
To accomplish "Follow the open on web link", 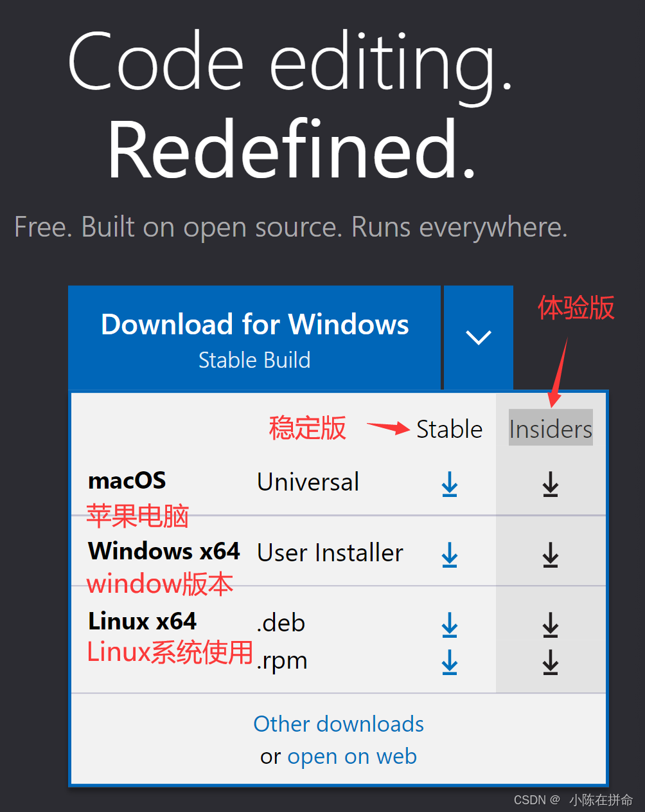I will (352, 757).
